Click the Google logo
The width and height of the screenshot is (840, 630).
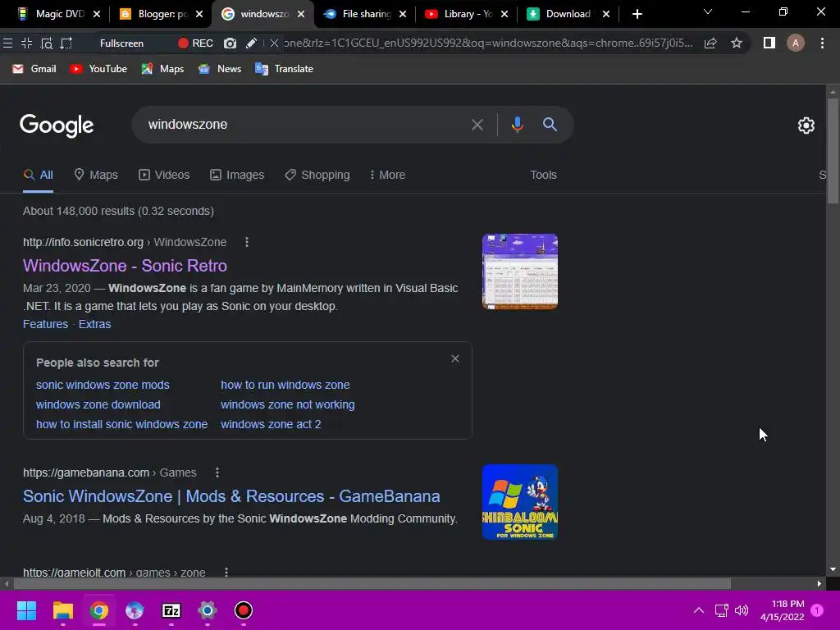coord(57,126)
